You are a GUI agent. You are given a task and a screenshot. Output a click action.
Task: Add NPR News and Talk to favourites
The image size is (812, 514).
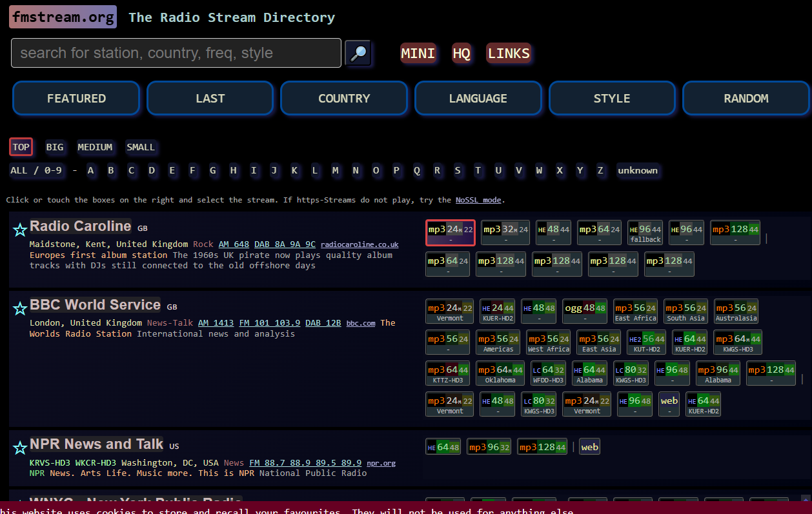tap(20, 448)
